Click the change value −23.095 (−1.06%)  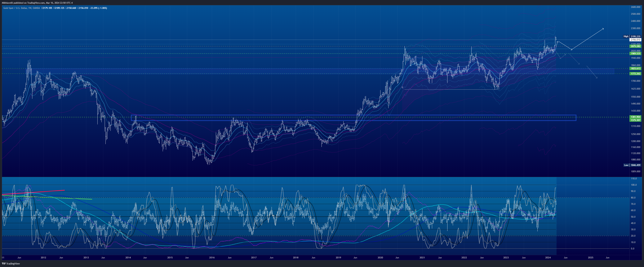click(99, 8)
